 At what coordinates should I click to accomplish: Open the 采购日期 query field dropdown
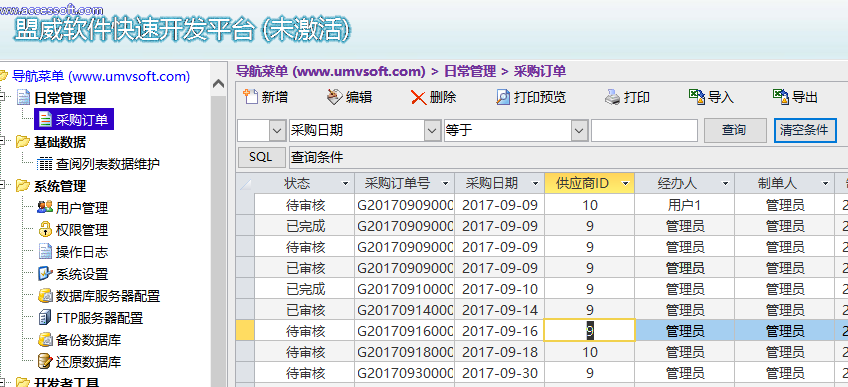pyautogui.click(x=432, y=131)
